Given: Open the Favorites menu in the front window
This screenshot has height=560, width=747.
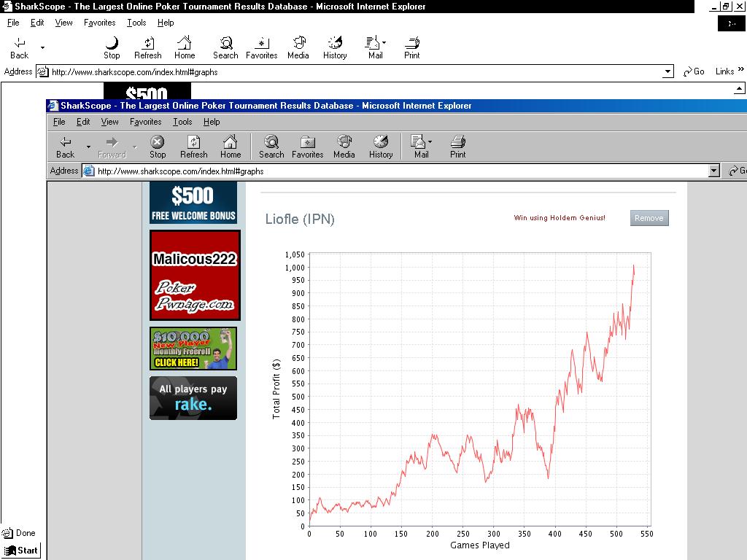Looking at the screenshot, I should tap(145, 122).
